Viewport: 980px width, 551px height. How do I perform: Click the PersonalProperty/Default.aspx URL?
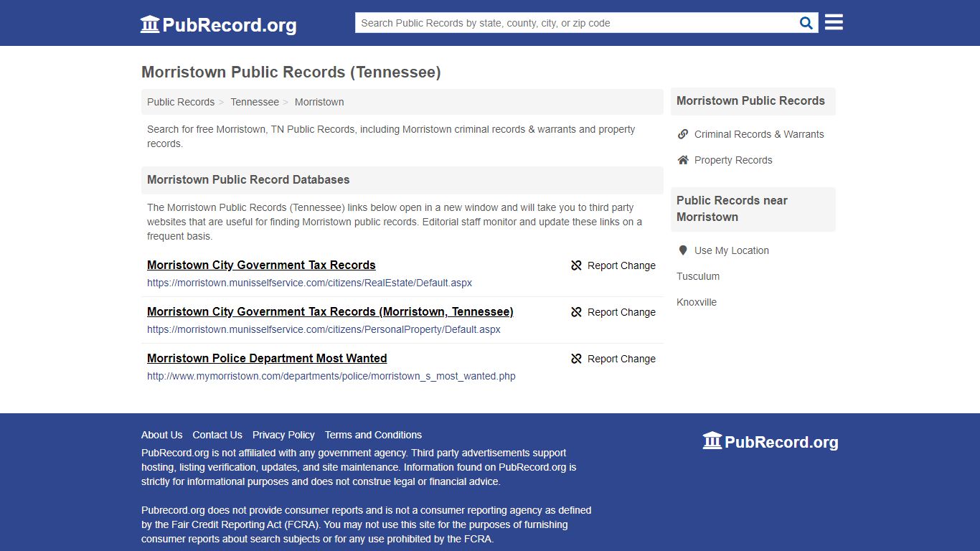pyautogui.click(x=324, y=329)
